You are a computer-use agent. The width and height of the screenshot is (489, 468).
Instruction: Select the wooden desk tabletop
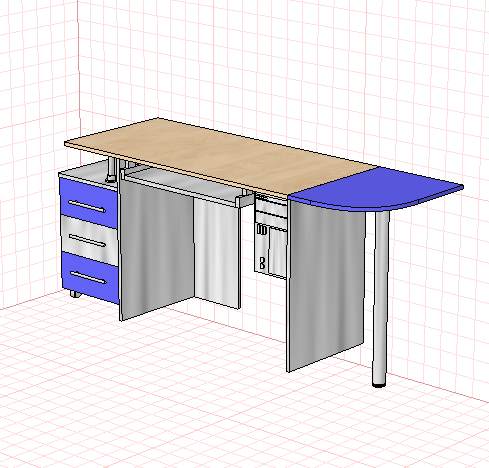coord(220,157)
